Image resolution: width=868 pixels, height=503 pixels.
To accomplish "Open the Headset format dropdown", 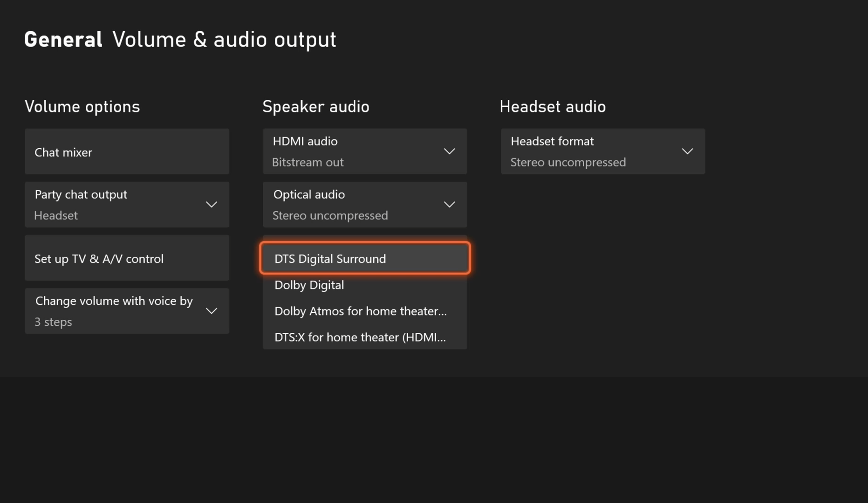I will pyautogui.click(x=602, y=151).
